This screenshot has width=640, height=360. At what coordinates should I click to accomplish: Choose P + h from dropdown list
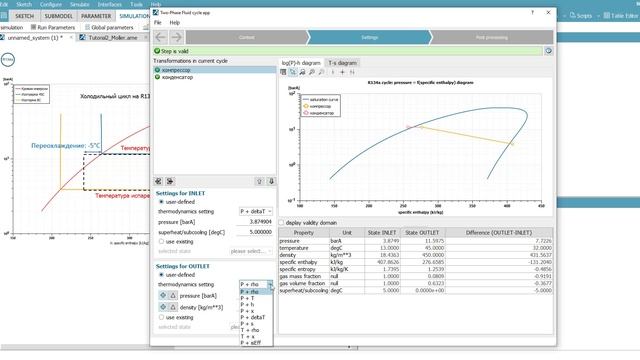256,304
